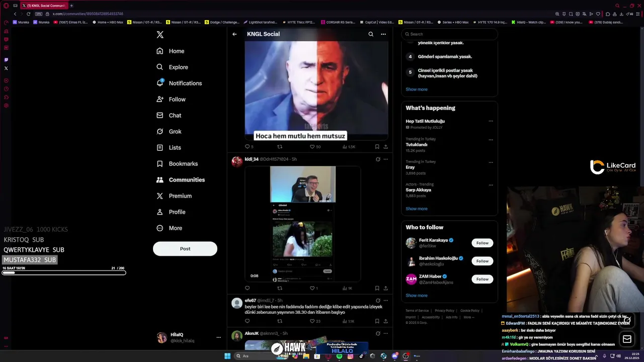The image size is (644, 362).
Task: Expand More options in X sidebar
Action: [x=169, y=228]
